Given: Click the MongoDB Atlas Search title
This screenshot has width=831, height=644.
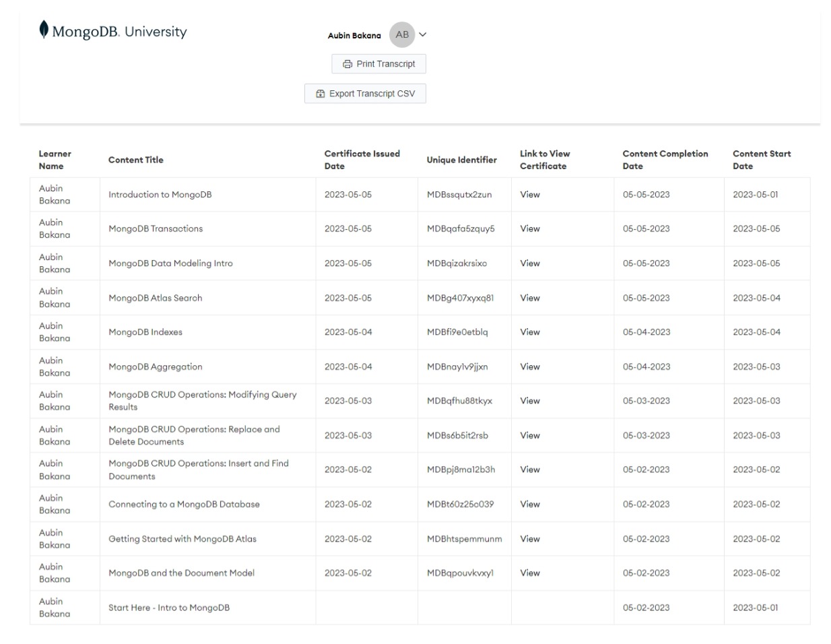Looking at the screenshot, I should tap(156, 298).
